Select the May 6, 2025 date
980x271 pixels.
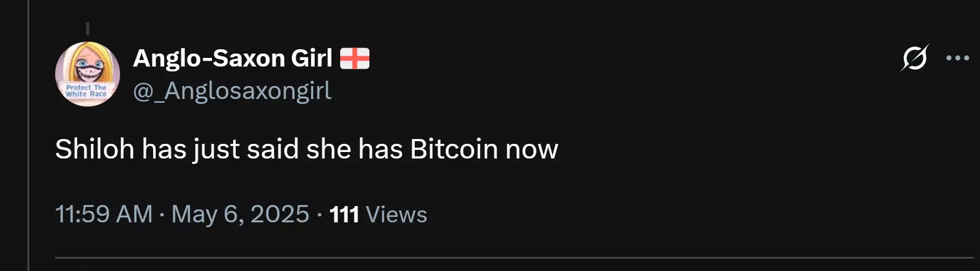[x=240, y=214]
